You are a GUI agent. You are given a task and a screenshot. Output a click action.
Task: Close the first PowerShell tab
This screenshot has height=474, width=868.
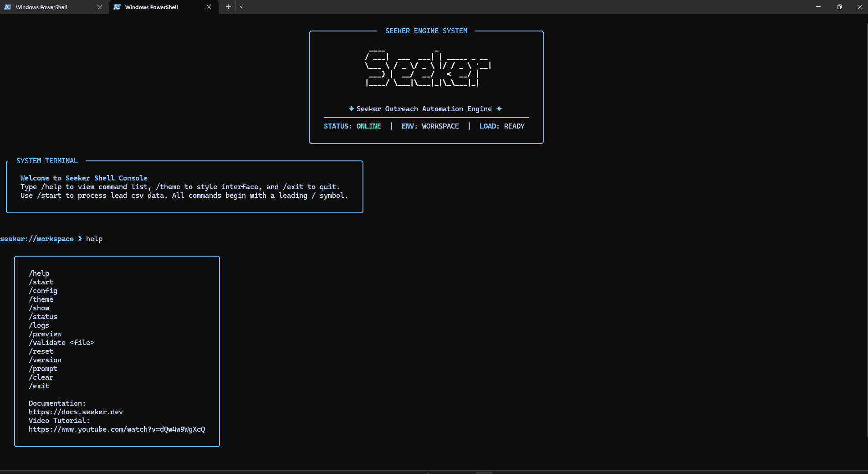pos(99,7)
